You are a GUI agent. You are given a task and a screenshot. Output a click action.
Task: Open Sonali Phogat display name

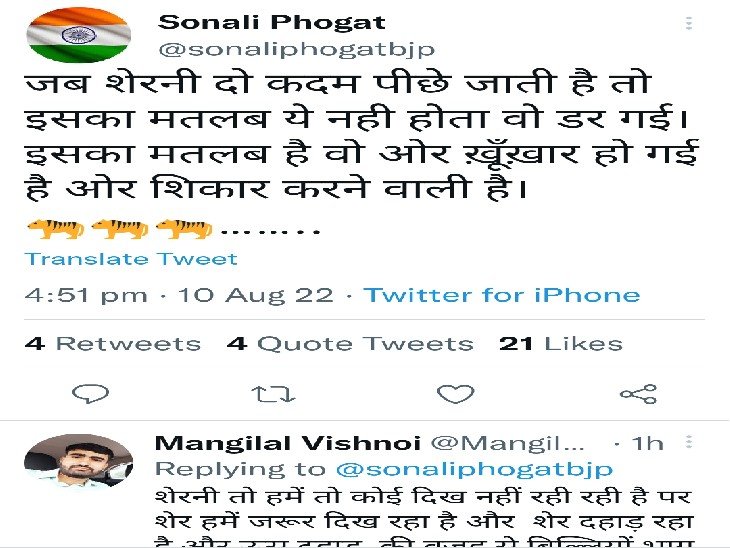(272, 22)
